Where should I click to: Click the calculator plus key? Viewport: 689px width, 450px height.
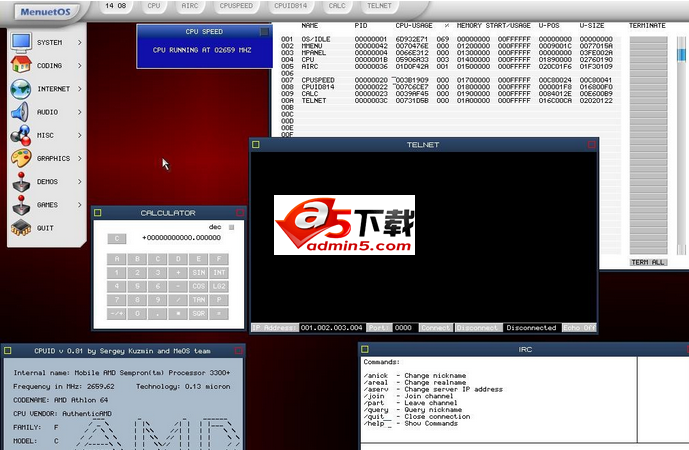[x=178, y=272]
